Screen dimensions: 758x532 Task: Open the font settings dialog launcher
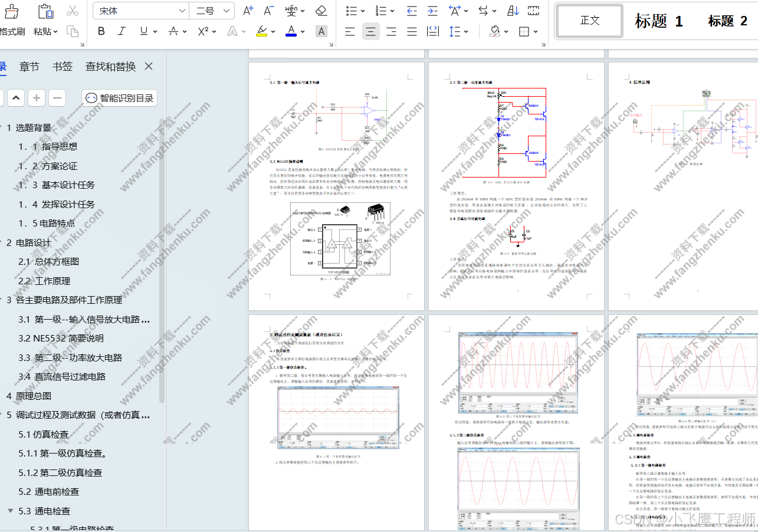point(330,44)
